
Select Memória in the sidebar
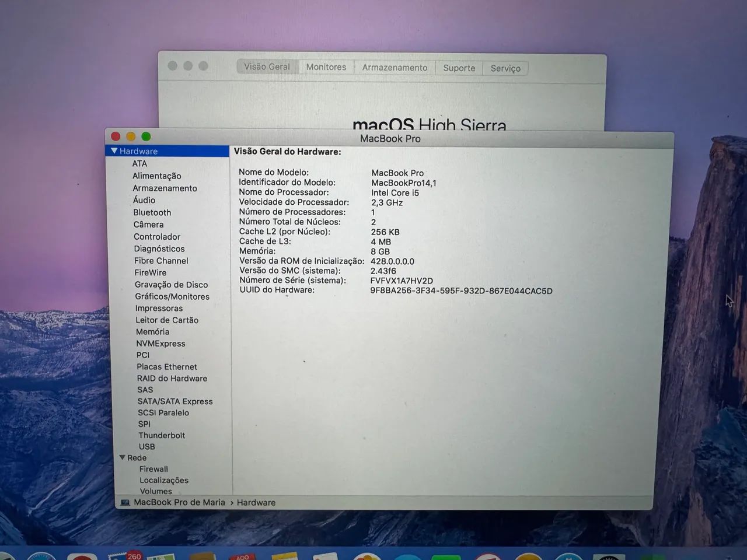(x=152, y=332)
